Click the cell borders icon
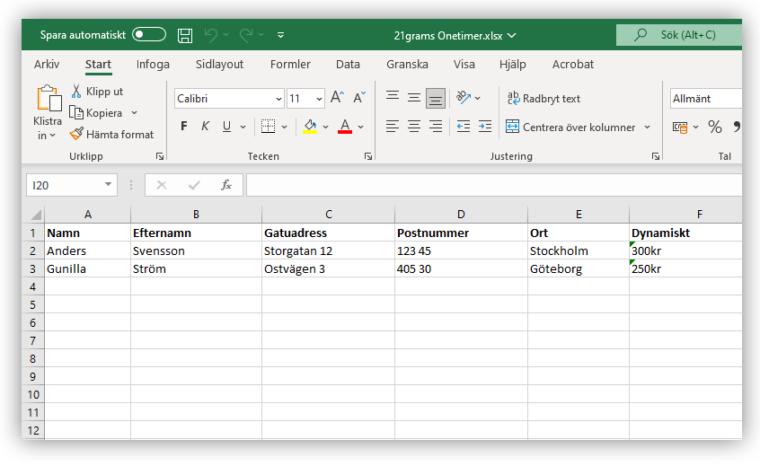This screenshot has width=760, height=466. 268,127
